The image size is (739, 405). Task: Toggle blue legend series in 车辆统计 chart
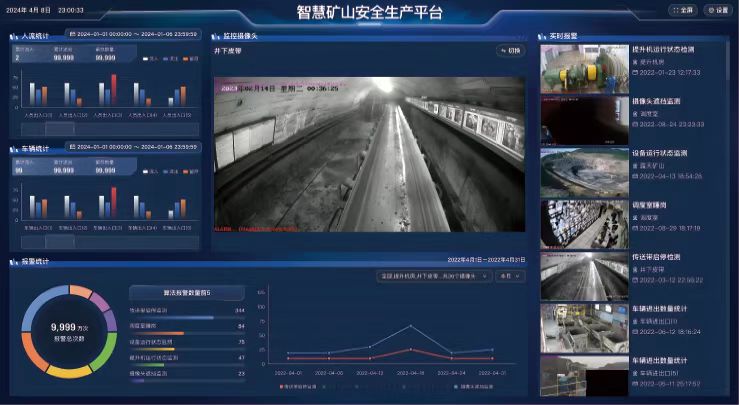pos(170,172)
